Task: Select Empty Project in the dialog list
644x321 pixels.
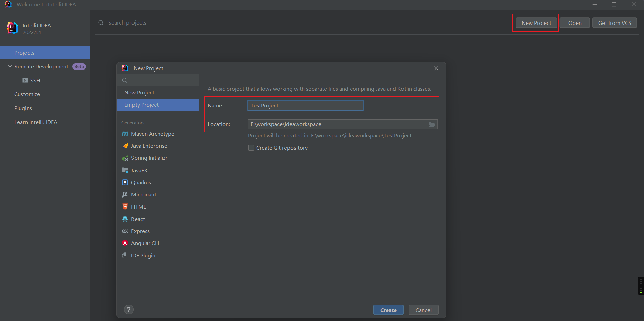Action: 158,105
